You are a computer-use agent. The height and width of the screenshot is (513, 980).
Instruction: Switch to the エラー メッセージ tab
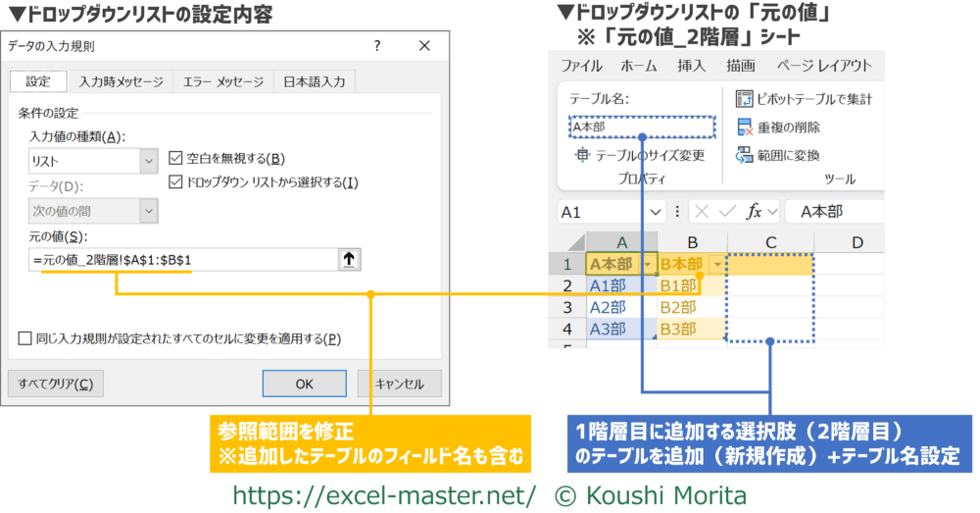coord(222,82)
